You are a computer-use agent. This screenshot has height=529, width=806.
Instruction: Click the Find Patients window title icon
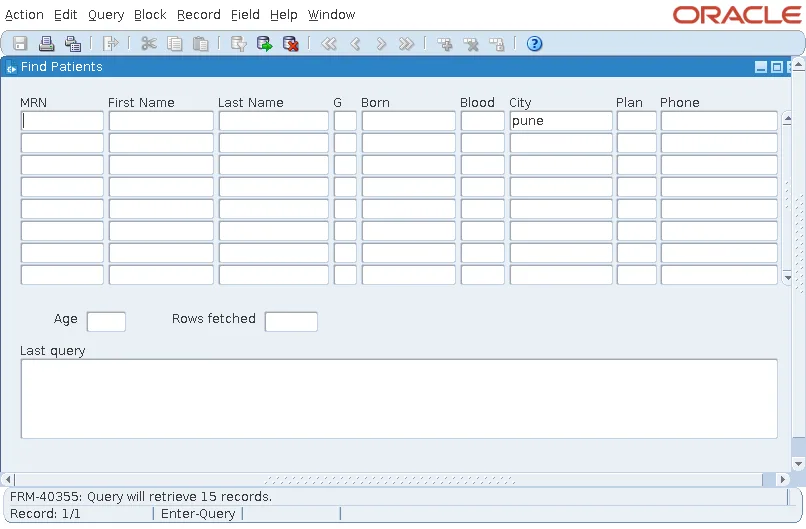point(11,67)
